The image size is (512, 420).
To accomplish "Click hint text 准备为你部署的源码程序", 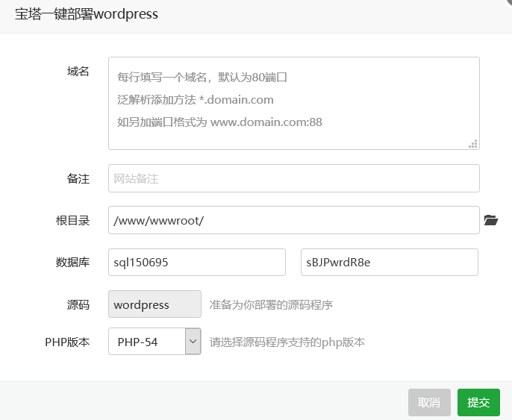I will [x=271, y=305].
